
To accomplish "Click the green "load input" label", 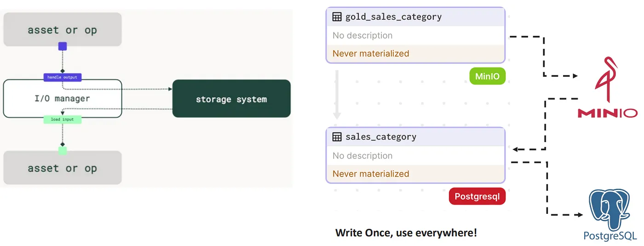I will 63,120.
